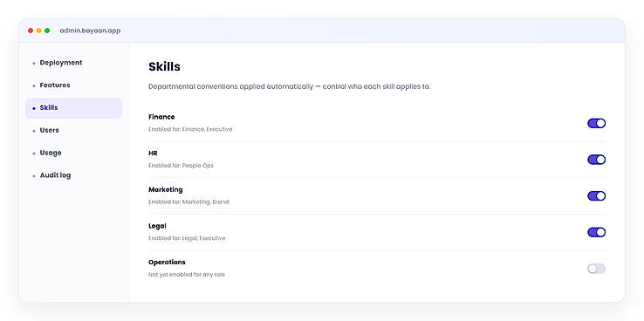Click 'Not yet enabled for any role' text
Screen dimensions: 644x321
(187, 275)
